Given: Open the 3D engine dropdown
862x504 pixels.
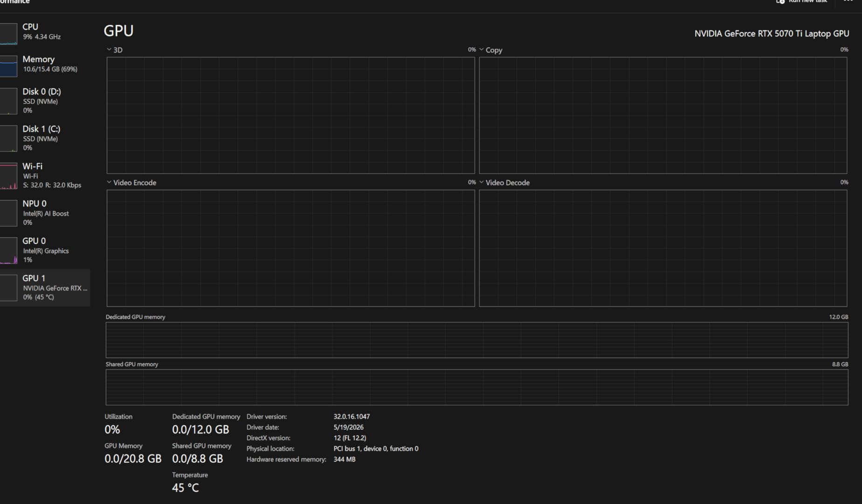Looking at the screenshot, I should [x=115, y=50].
